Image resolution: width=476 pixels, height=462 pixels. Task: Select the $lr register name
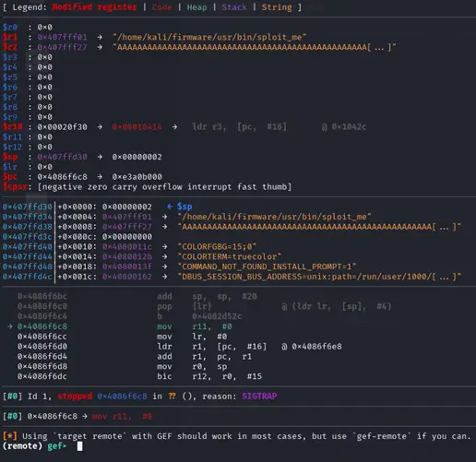pos(10,167)
